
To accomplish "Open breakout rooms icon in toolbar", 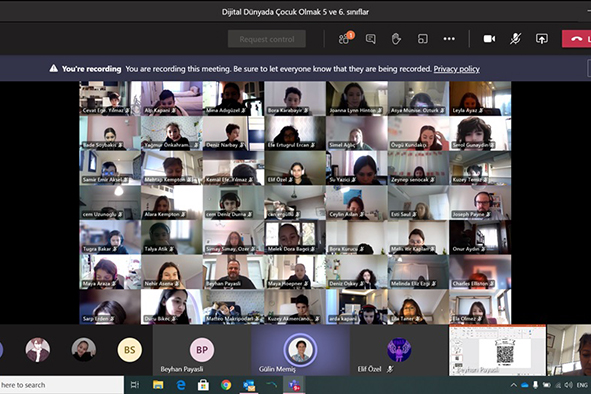I will (423, 38).
